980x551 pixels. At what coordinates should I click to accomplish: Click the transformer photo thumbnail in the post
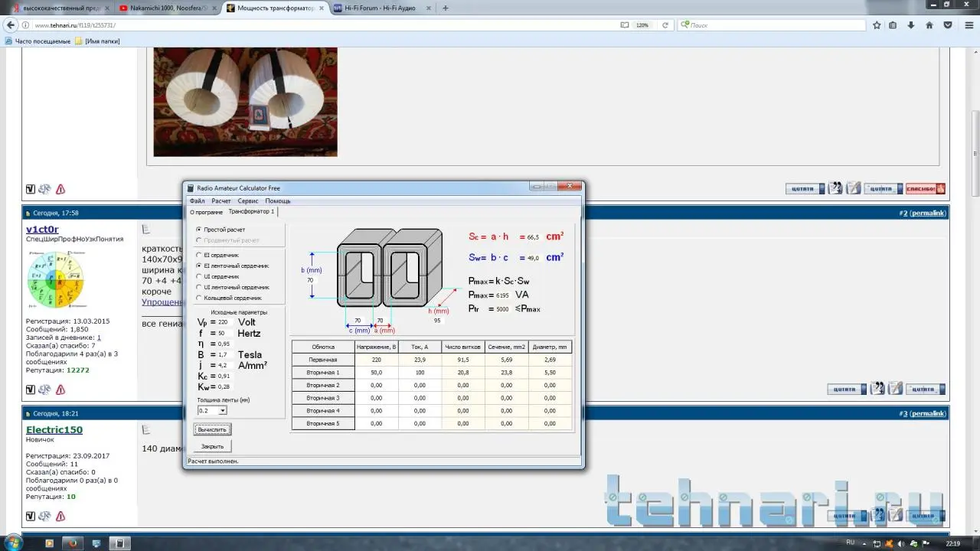[245, 102]
